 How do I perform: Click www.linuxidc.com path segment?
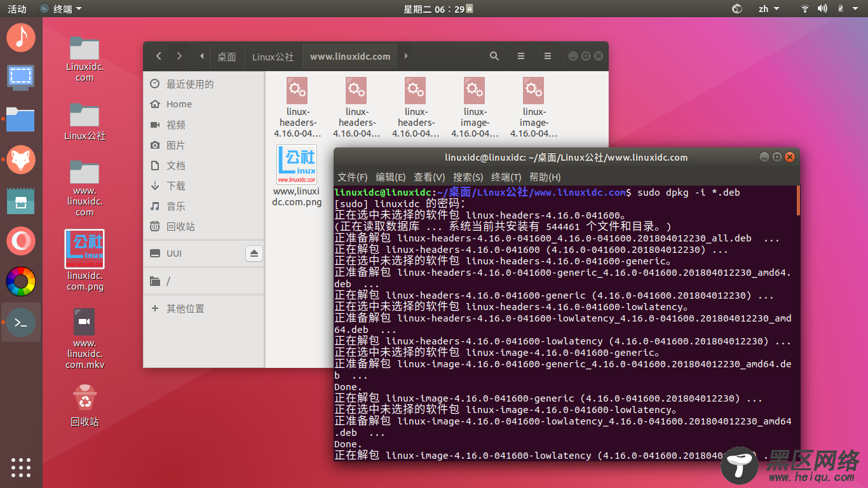coord(350,57)
